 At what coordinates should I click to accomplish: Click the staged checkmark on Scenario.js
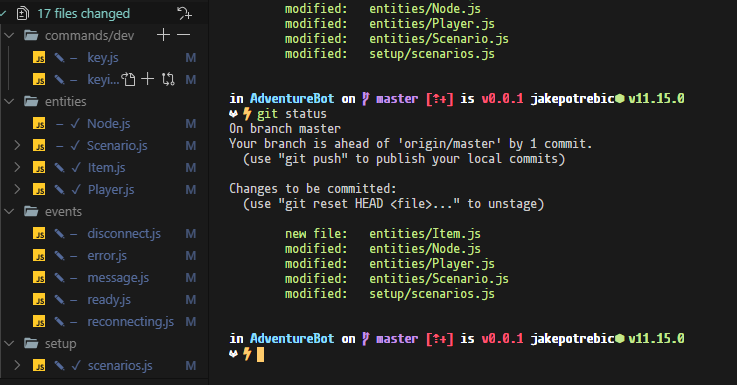click(x=75, y=146)
